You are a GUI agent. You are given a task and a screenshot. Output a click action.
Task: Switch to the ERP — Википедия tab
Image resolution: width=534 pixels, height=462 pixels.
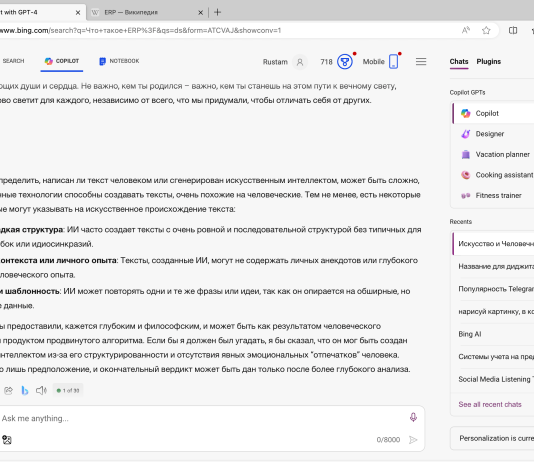pos(147,13)
